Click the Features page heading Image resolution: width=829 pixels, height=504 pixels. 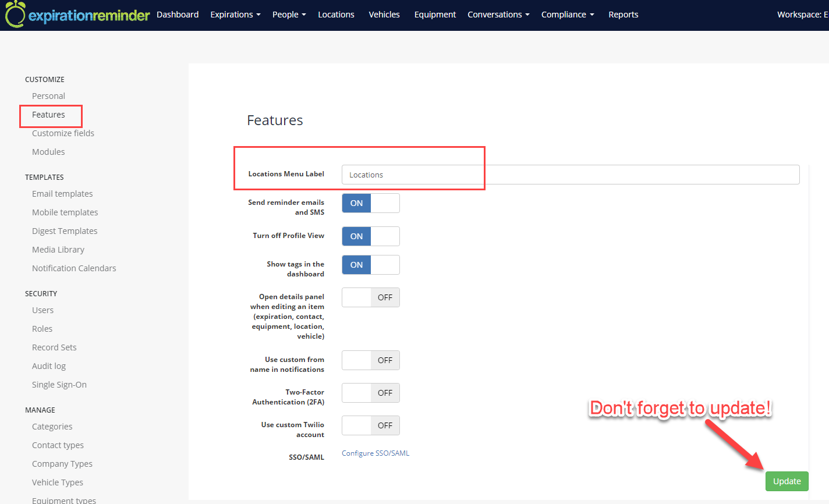tap(275, 120)
